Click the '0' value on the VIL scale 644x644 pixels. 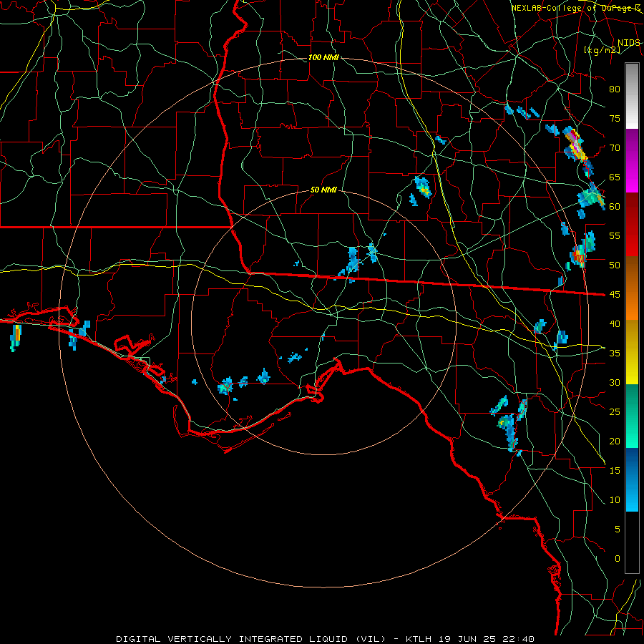coord(618,559)
